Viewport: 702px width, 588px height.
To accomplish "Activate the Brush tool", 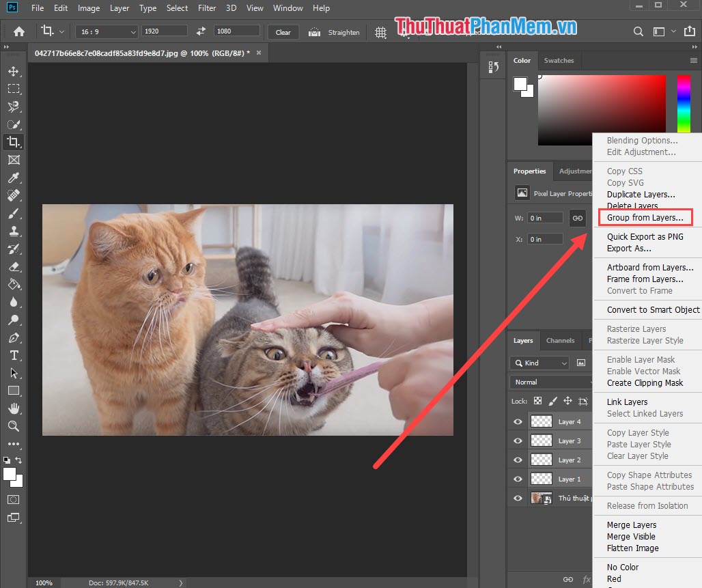I will point(13,213).
